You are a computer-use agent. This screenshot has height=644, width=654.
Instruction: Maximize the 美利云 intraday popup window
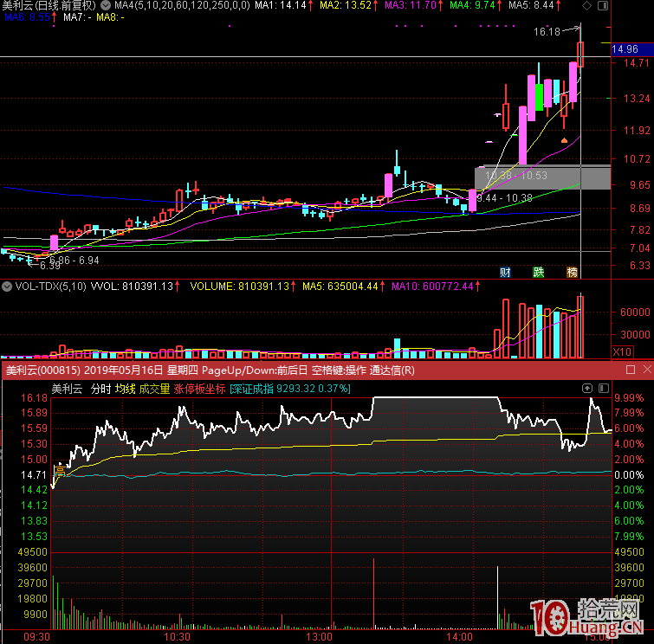point(631,370)
